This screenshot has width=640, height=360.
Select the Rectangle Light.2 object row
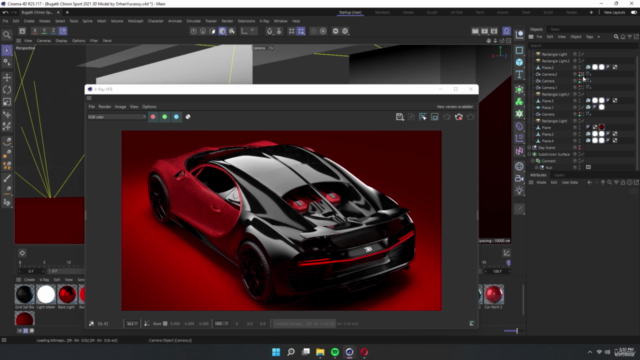coord(556,61)
